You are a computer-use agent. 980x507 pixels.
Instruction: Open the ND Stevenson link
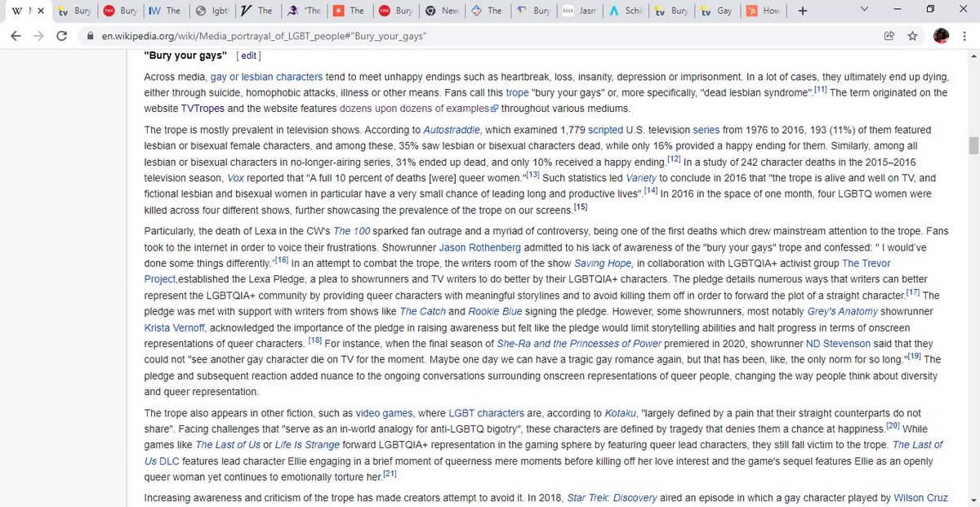[840, 343]
